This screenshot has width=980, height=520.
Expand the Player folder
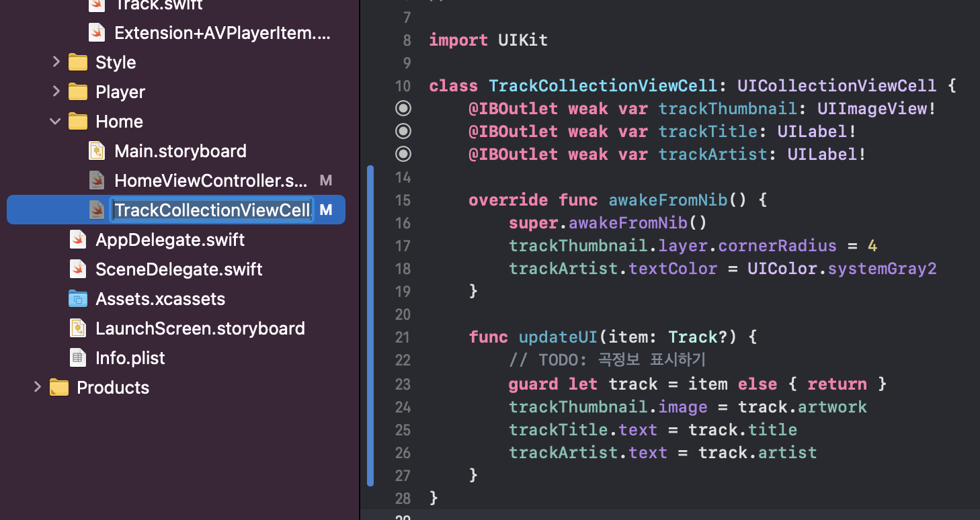pyautogui.click(x=56, y=91)
